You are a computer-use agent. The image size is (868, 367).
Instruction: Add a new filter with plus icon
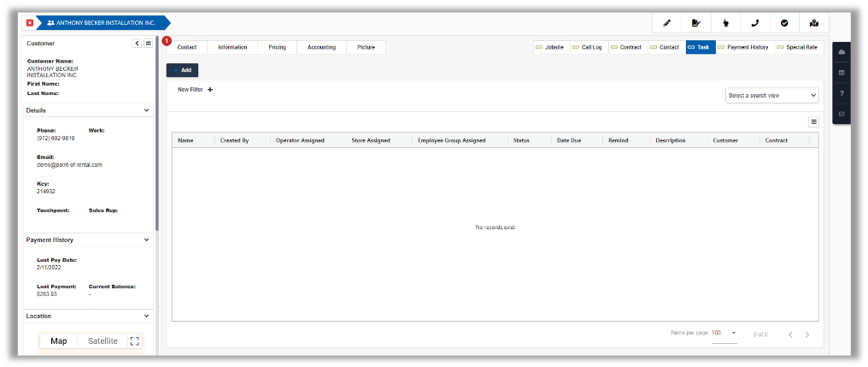[210, 89]
